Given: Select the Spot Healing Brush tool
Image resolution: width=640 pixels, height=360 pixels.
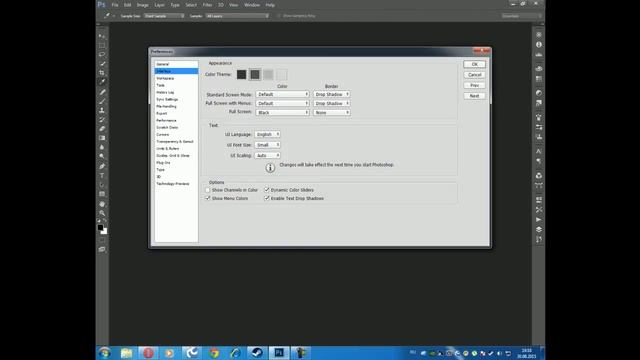Looking at the screenshot, I should click(x=102, y=92).
